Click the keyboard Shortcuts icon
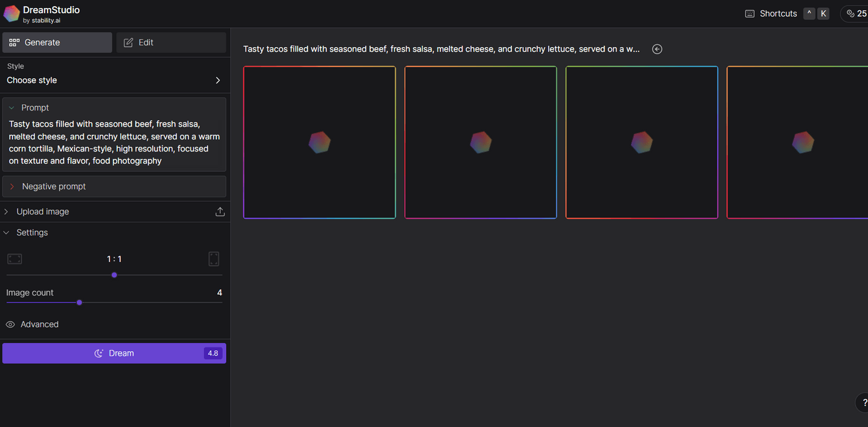 (x=750, y=14)
